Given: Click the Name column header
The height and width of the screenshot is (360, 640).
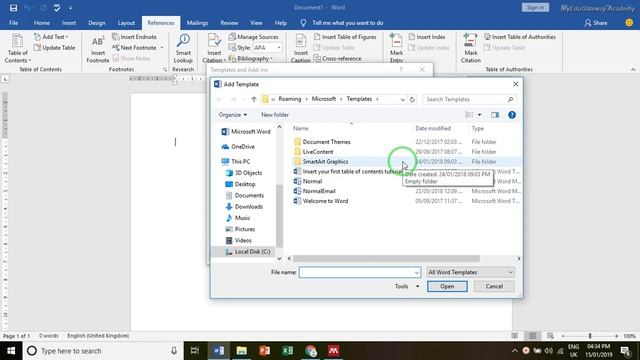Looking at the screenshot, I should [x=301, y=129].
